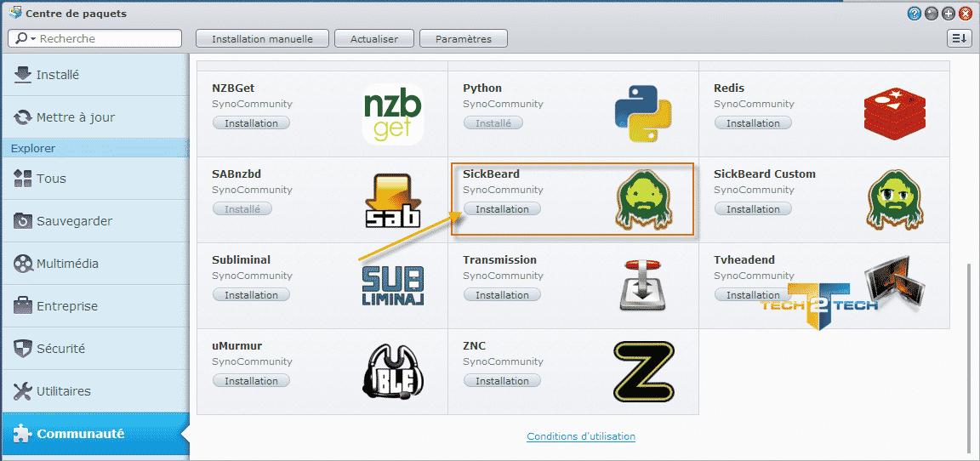980x461 pixels.
Task: Install the Subliminal package
Action: click(251, 295)
